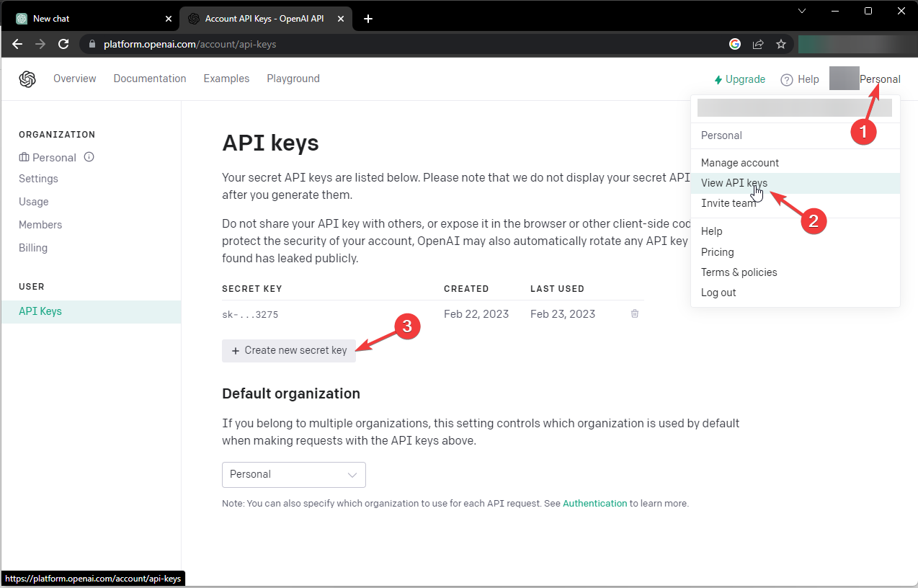Click the share page icon in address bar

(758, 44)
